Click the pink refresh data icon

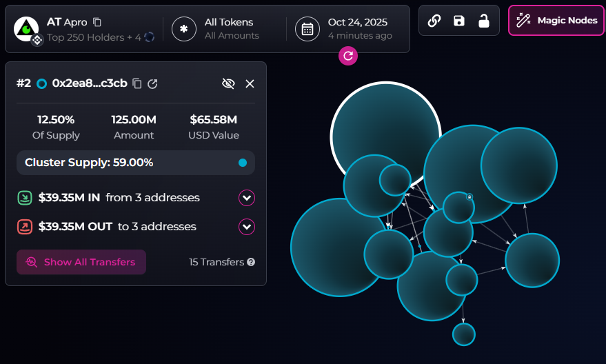(348, 56)
